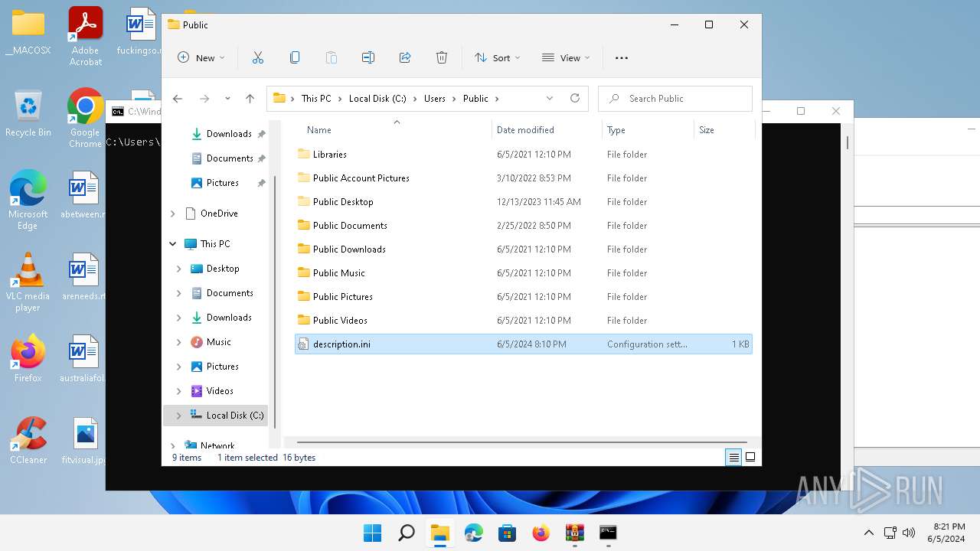Select the Public Desktop folder
Viewport: 980px width, 551px height.
tap(524, 202)
